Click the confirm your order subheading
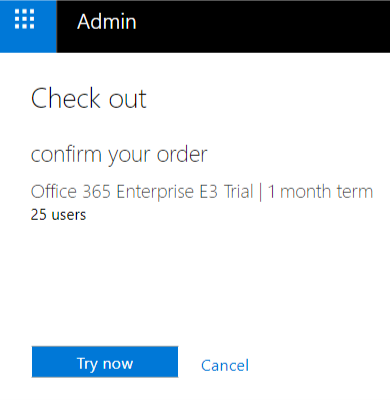The image size is (390, 400). click(119, 155)
